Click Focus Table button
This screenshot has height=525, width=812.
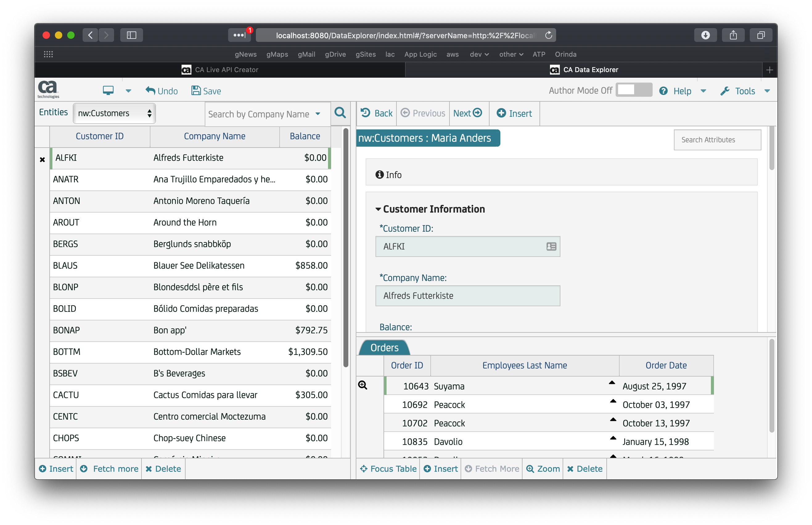388,469
